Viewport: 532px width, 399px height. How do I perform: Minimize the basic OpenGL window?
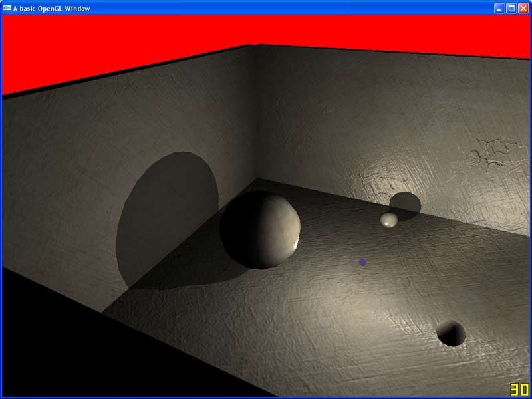point(499,8)
